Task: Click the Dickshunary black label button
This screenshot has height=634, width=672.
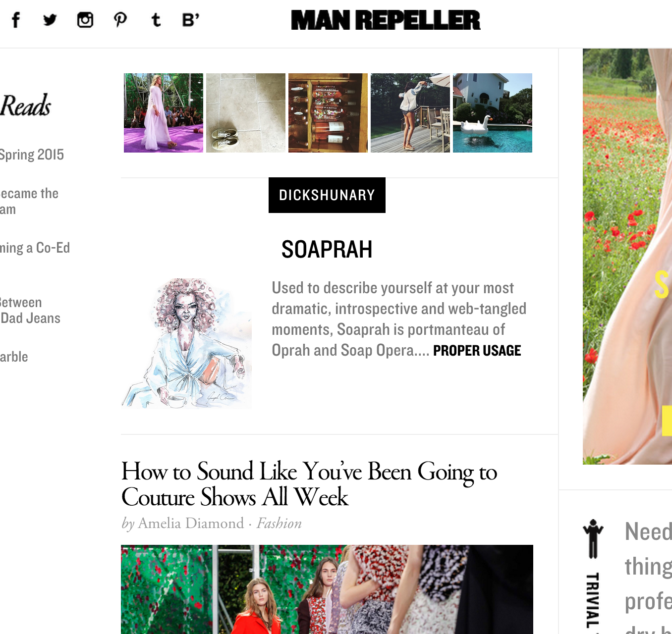Action: click(x=327, y=195)
